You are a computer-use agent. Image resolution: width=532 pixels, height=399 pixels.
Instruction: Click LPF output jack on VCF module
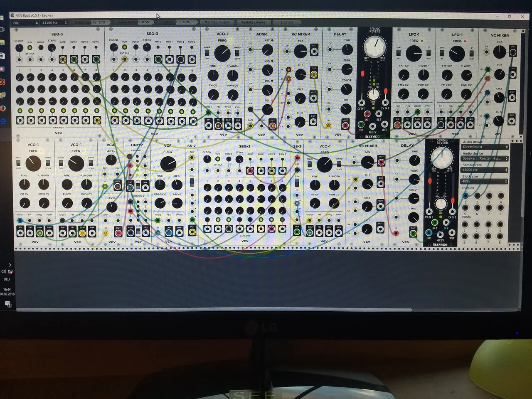(169, 232)
